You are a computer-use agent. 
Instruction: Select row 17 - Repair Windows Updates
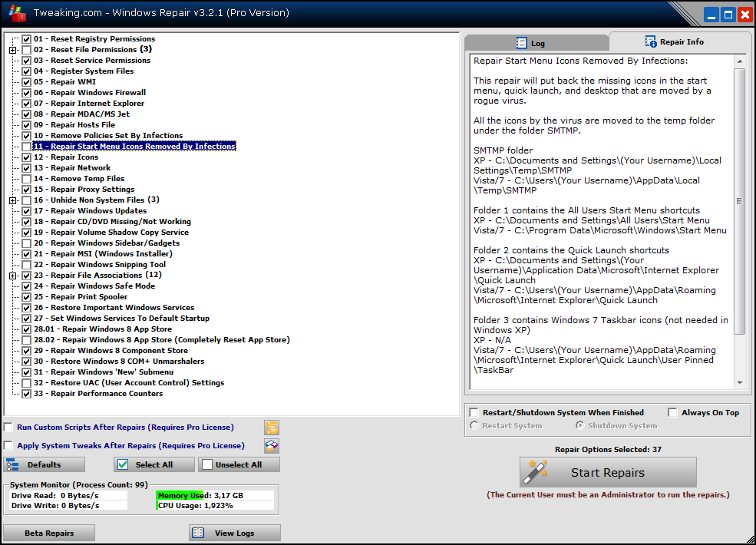90,211
